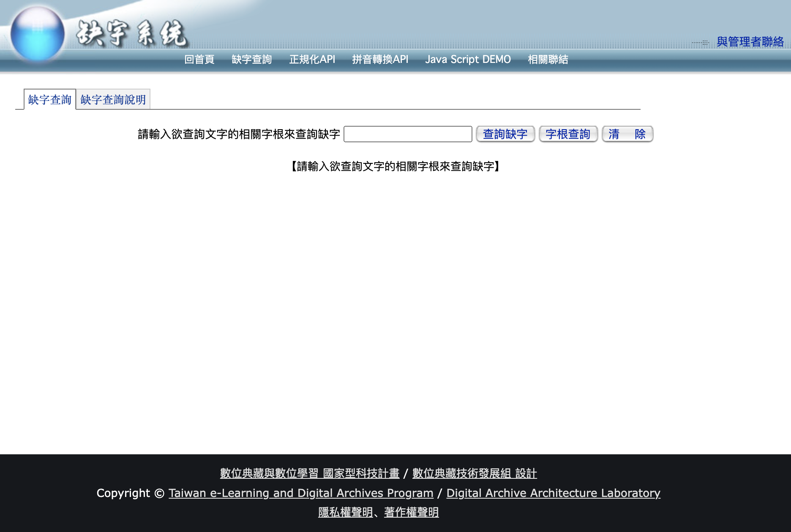Focus the character component search field
This screenshot has width=791, height=532.
point(408,134)
